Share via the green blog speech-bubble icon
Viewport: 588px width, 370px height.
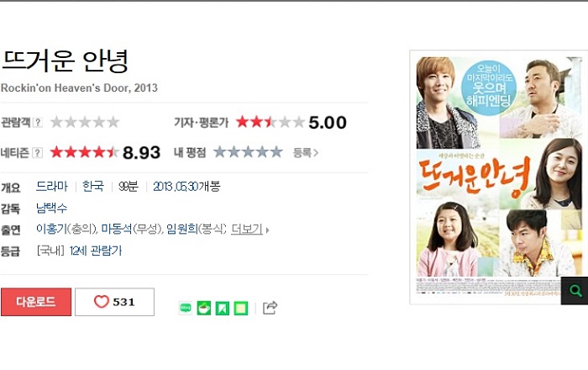click(186, 308)
